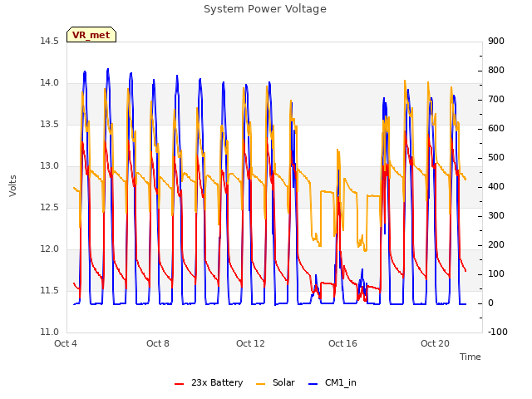This screenshot has width=532, height=399.
Task: Click the 12.5 left axis value
Action: [x=50, y=208]
